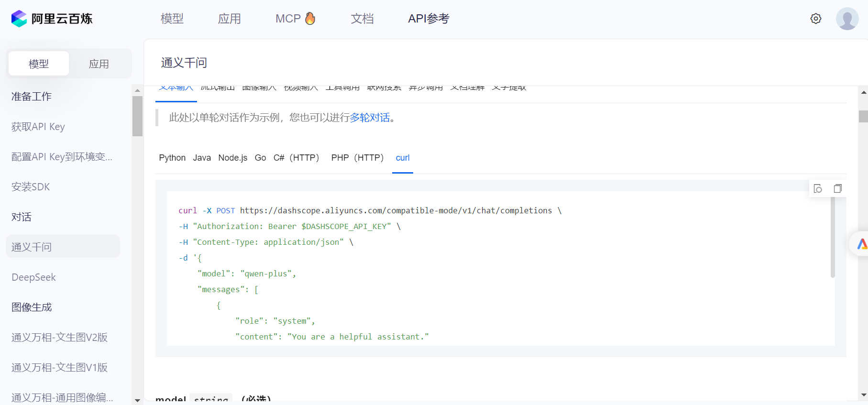This screenshot has height=405, width=868.
Task: Open 获取API Key in sidebar
Action: [38, 127]
